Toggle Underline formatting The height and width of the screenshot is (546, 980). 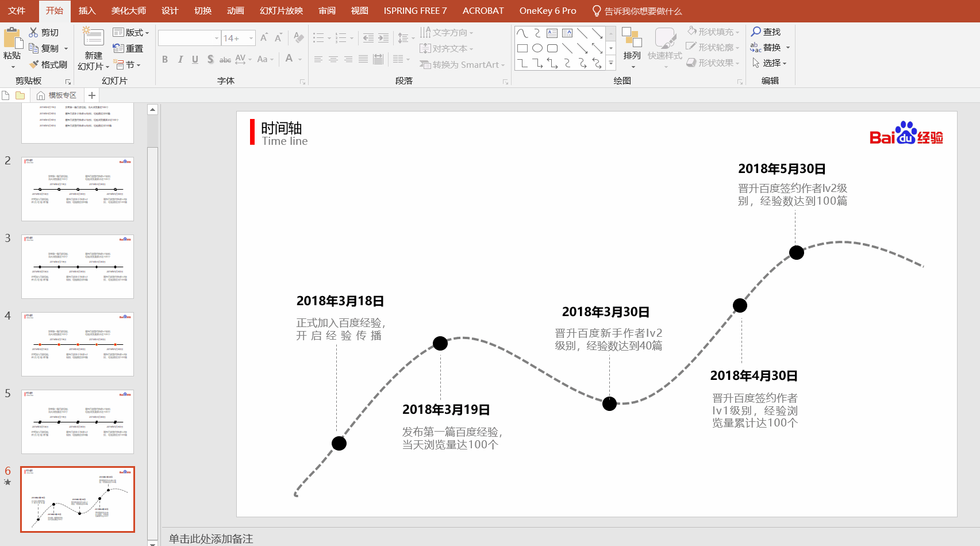tap(195, 59)
